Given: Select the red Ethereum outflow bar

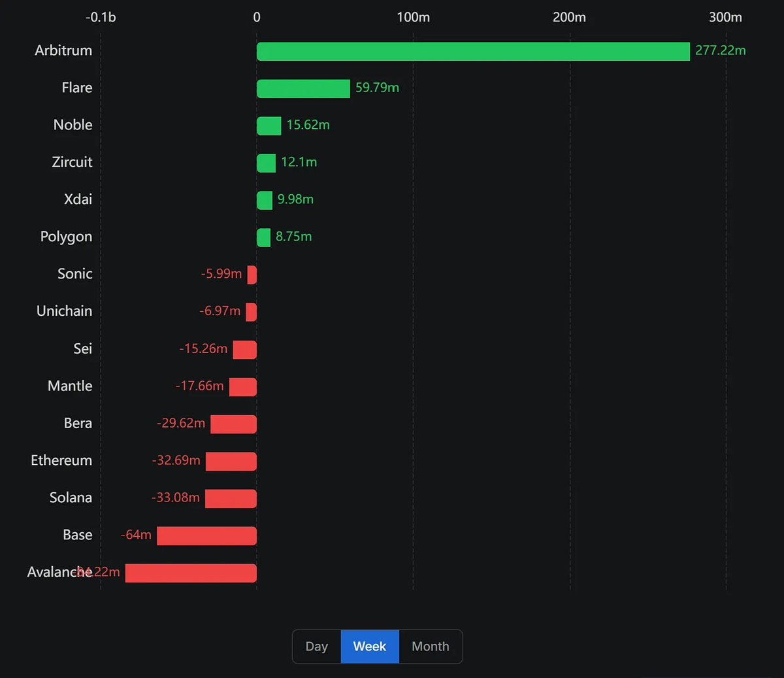Looking at the screenshot, I should 231,462.
